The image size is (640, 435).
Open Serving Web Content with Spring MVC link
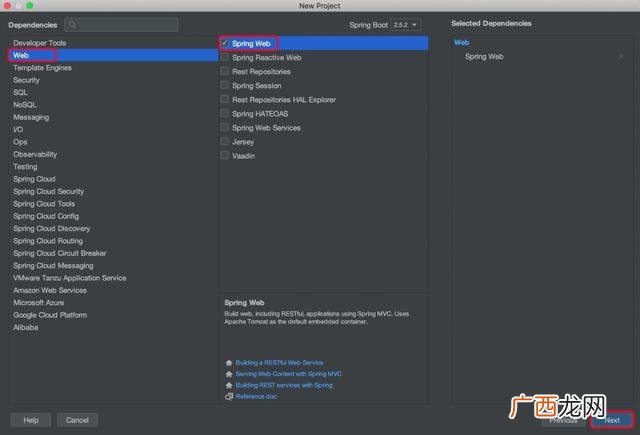(x=289, y=374)
